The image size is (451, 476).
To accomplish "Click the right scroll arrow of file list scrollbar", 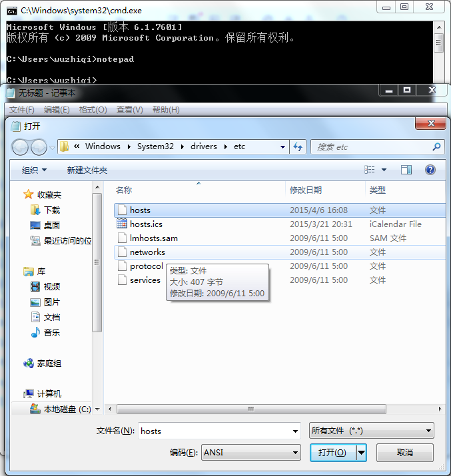I will (440, 409).
